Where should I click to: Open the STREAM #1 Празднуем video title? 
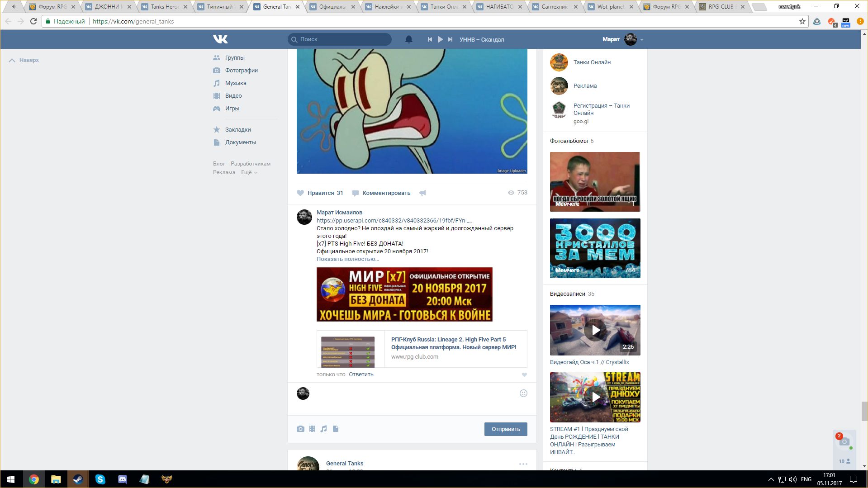click(589, 441)
